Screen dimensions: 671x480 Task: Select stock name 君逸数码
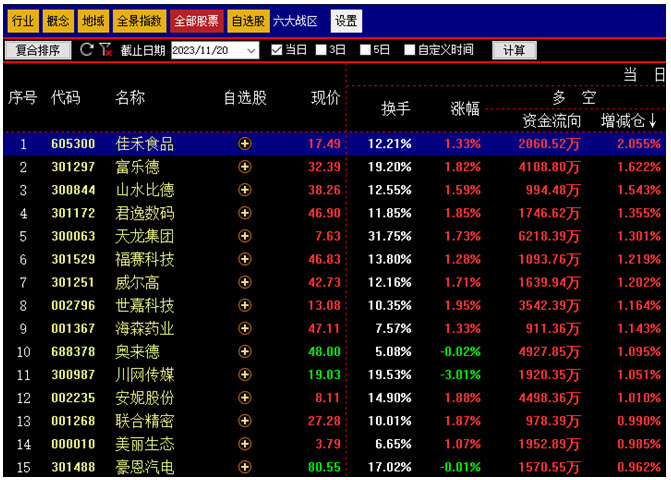145,213
